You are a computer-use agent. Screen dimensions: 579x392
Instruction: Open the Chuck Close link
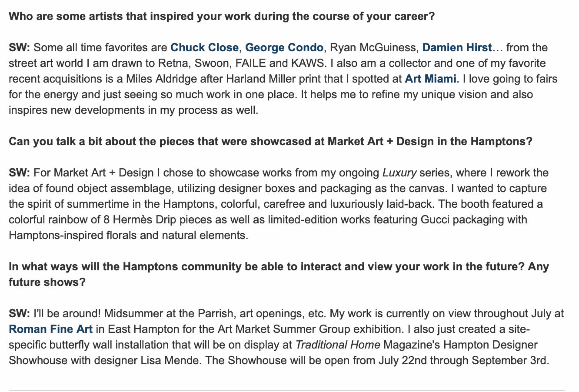[204, 47]
